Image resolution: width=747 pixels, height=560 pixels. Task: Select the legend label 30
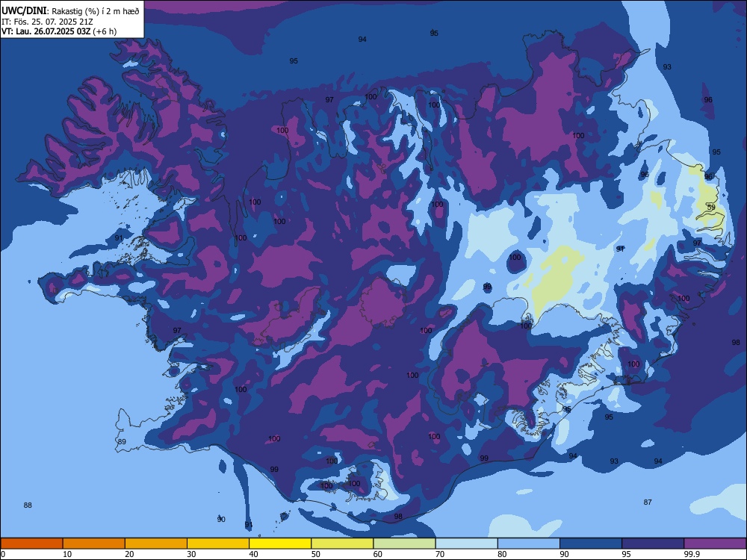tap(191, 554)
